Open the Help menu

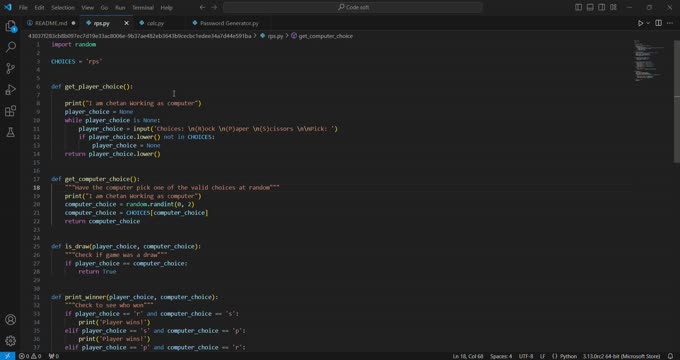pyautogui.click(x=166, y=8)
